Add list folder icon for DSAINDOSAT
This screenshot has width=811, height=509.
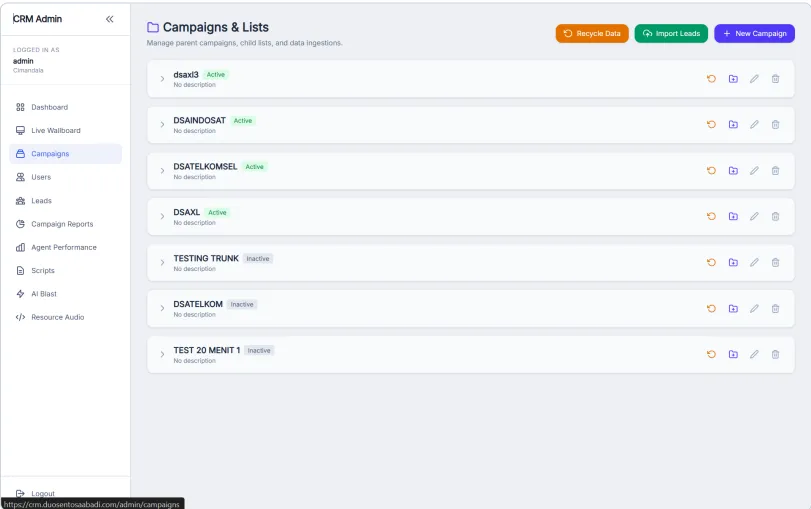point(733,125)
